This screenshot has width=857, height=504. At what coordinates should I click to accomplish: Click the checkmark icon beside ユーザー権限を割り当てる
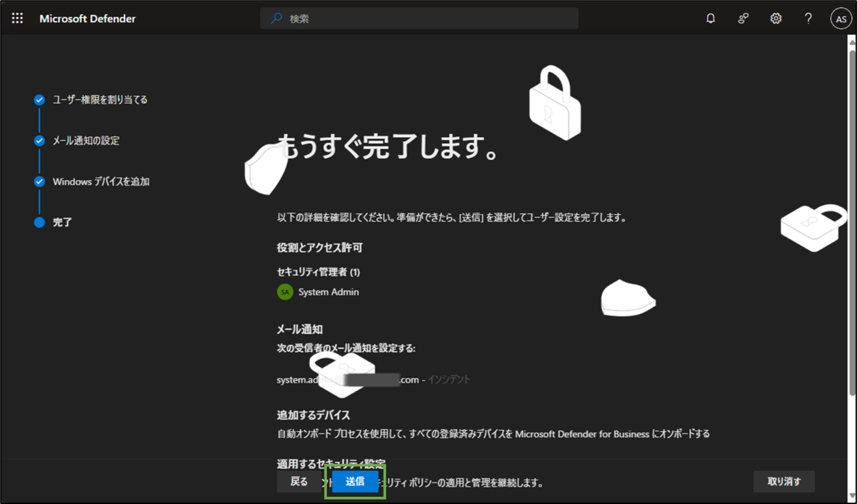[x=39, y=100]
